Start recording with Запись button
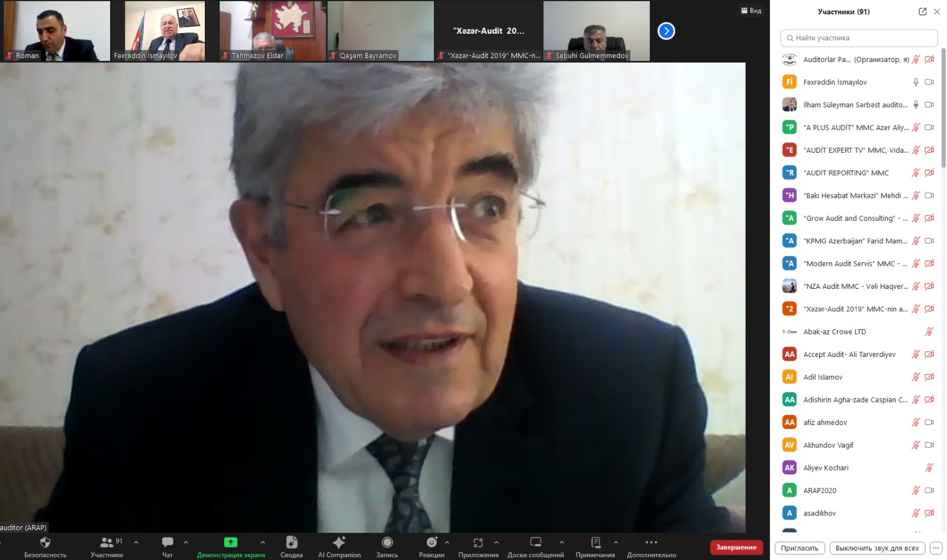 [387, 543]
